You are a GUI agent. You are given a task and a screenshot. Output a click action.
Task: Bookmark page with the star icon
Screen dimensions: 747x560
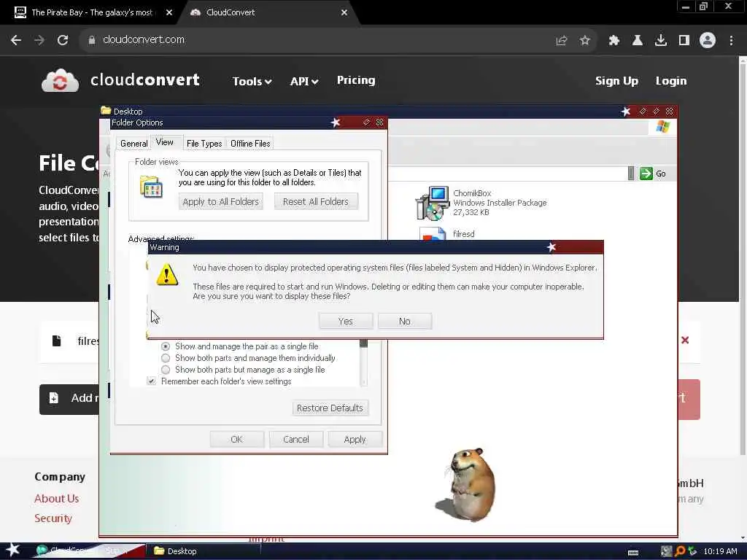coord(584,41)
